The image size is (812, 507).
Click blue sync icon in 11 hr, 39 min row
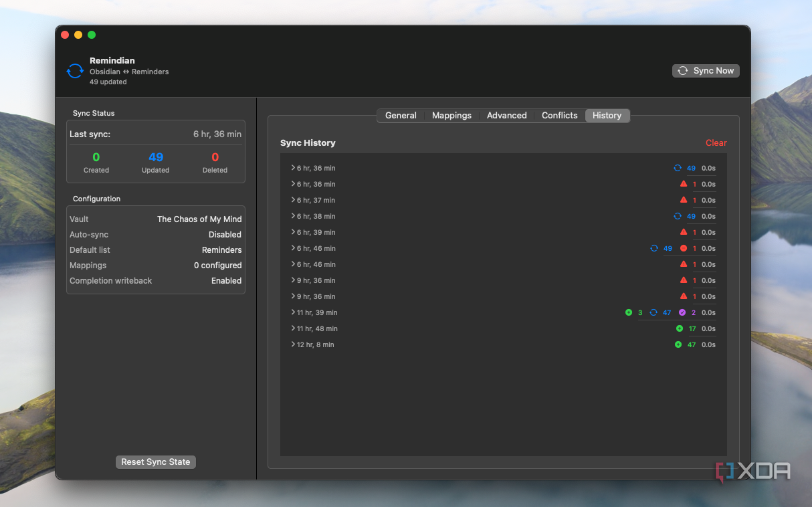point(653,312)
